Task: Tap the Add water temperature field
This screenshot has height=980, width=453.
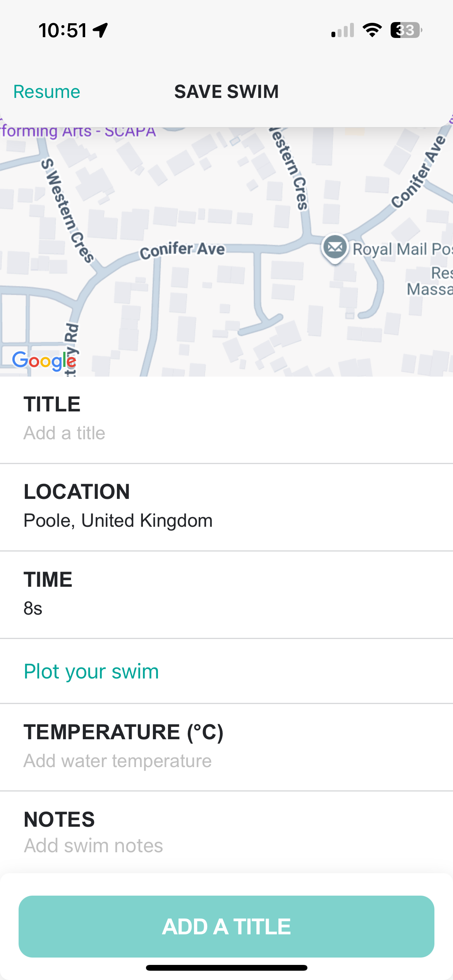Action: [x=118, y=761]
